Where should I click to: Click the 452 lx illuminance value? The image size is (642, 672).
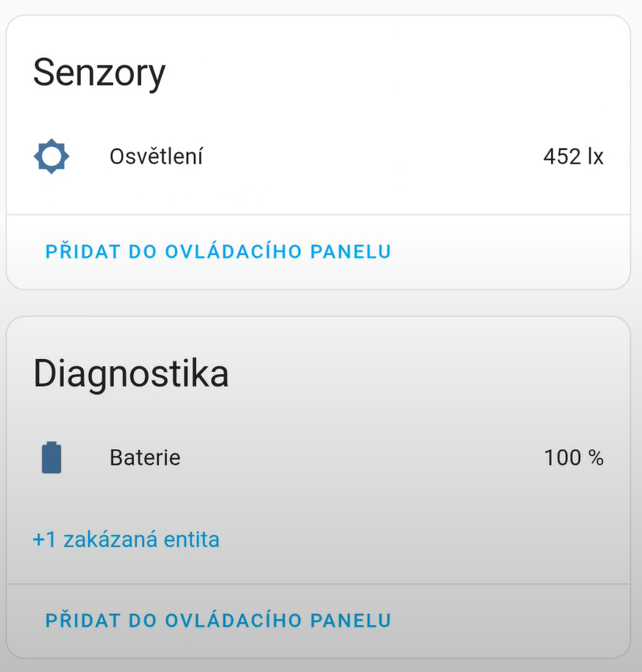573,157
